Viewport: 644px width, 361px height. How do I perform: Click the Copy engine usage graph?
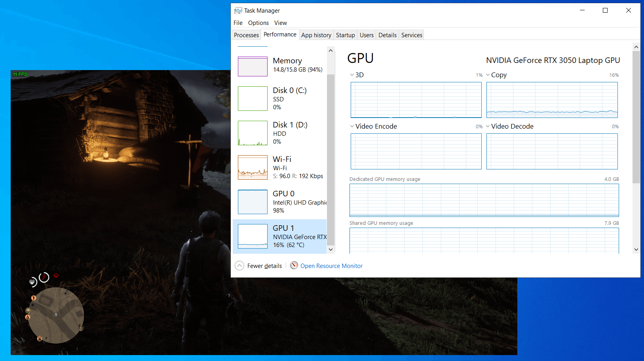[x=552, y=100]
